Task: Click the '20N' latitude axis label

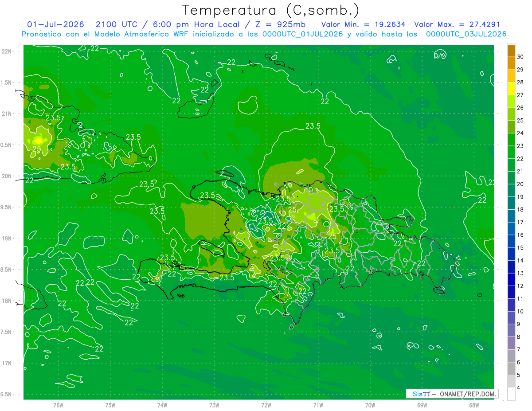Action: pos(7,176)
